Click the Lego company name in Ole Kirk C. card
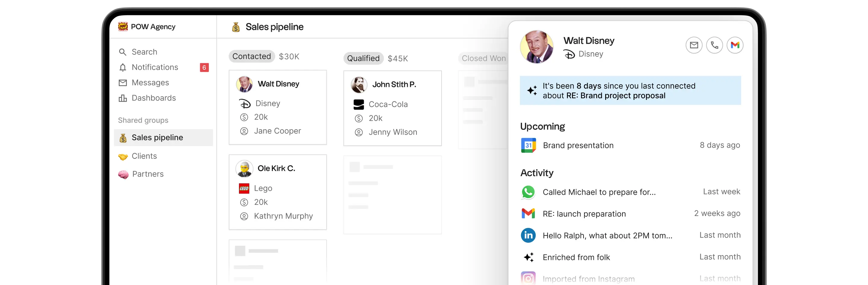This screenshot has width=868, height=285. tap(263, 188)
